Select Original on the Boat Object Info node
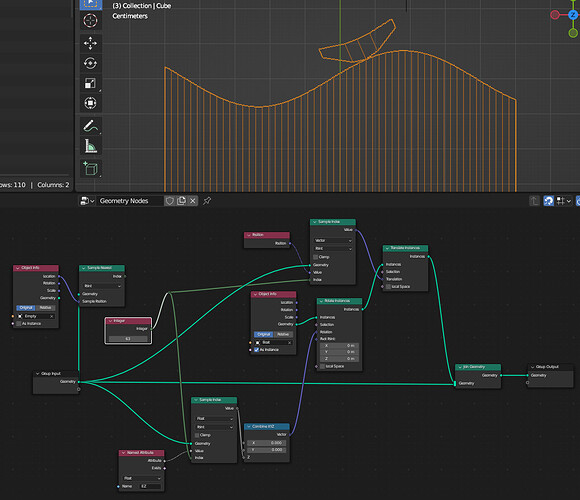Screen dimensions: 580x500 click(263, 334)
